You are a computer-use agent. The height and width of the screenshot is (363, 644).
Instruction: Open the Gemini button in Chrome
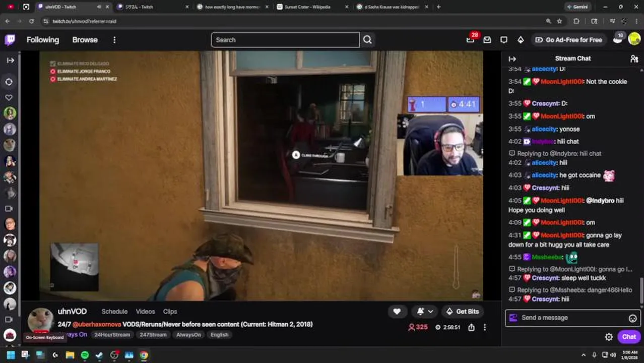(x=577, y=7)
